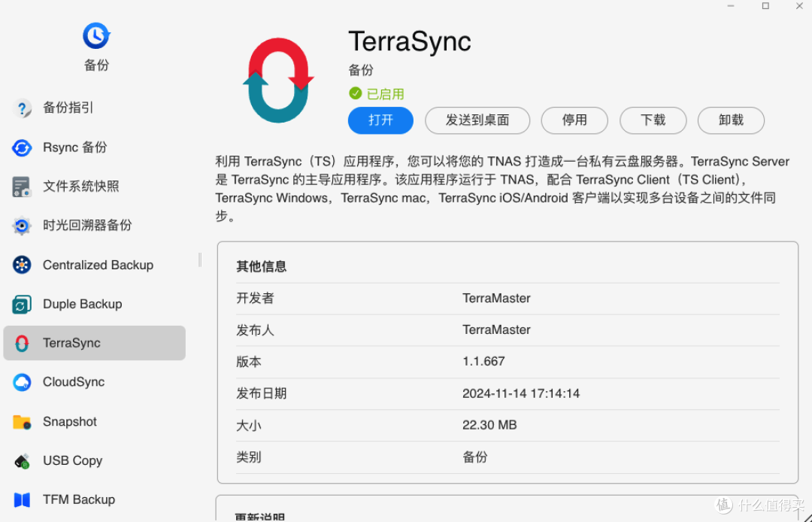Click the 备份 label under clock icon
812x522 pixels.
96,65
